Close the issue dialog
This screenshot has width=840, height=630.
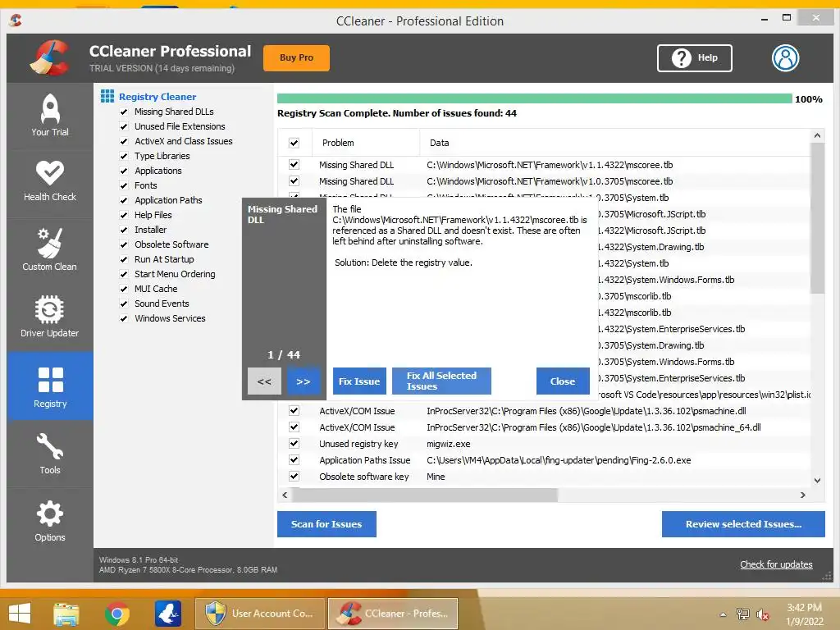tap(563, 381)
